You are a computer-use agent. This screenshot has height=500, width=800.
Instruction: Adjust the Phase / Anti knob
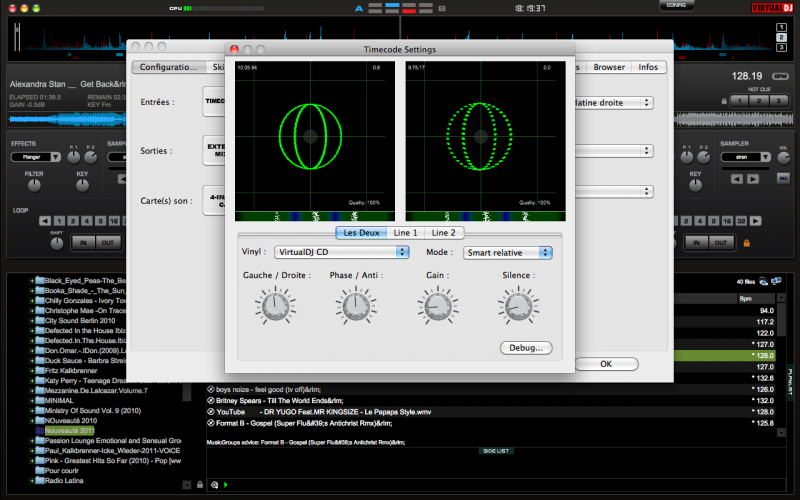(356, 305)
